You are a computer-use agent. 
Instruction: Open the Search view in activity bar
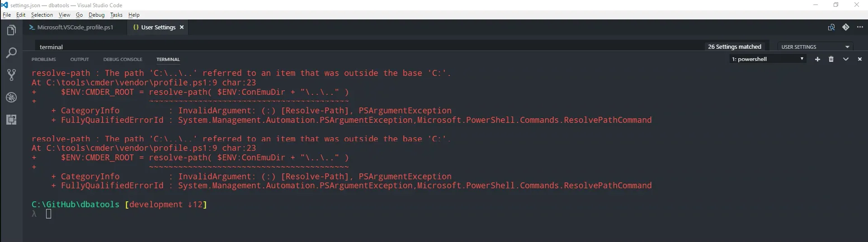[11, 53]
